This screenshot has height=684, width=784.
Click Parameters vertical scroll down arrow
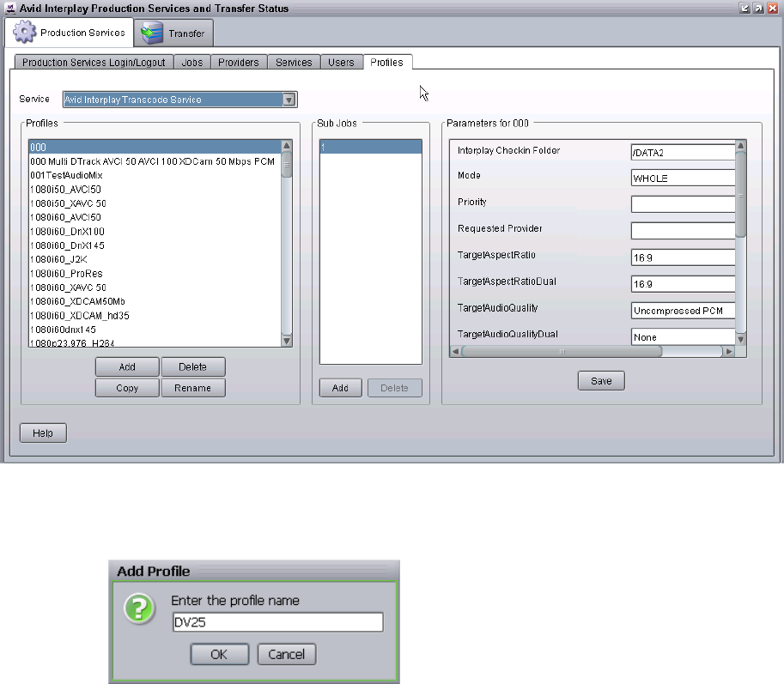(x=741, y=339)
